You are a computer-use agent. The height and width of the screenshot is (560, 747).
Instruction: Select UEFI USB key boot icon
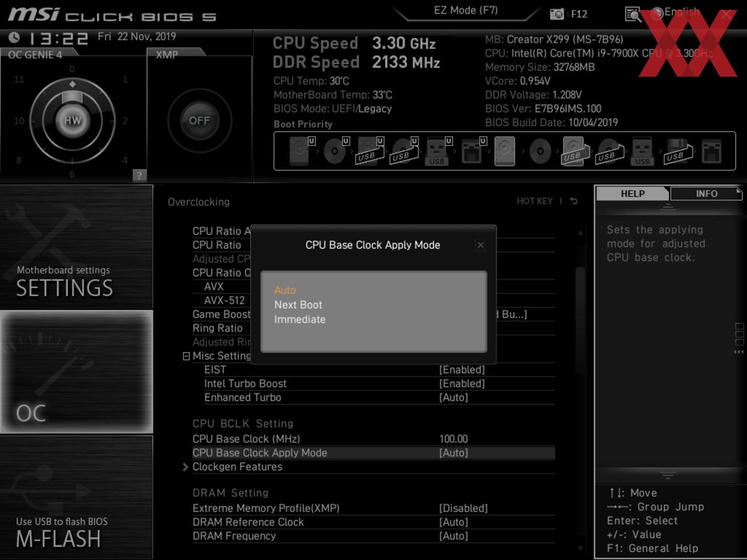pos(438,150)
